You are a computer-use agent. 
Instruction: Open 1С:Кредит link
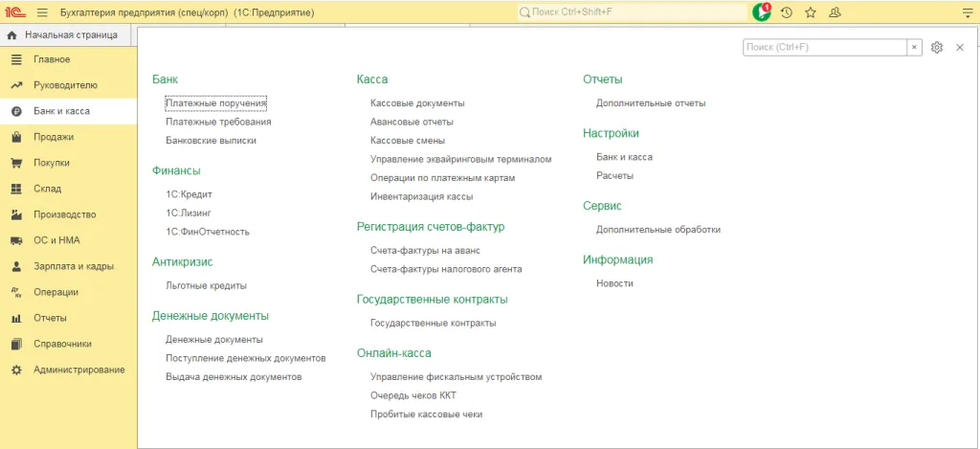[189, 193]
